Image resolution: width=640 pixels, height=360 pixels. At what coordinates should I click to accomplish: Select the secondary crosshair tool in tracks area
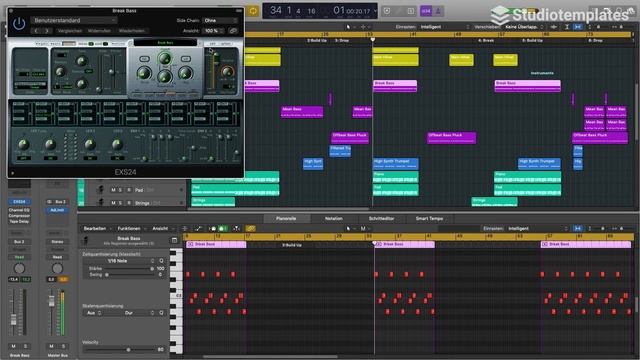[363, 27]
